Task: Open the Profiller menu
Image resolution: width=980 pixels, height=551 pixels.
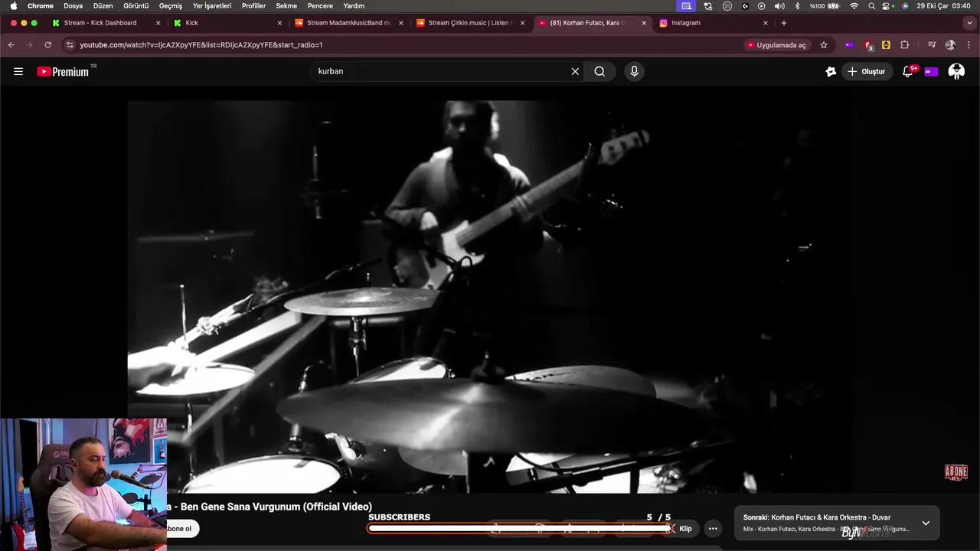Action: 253,5
